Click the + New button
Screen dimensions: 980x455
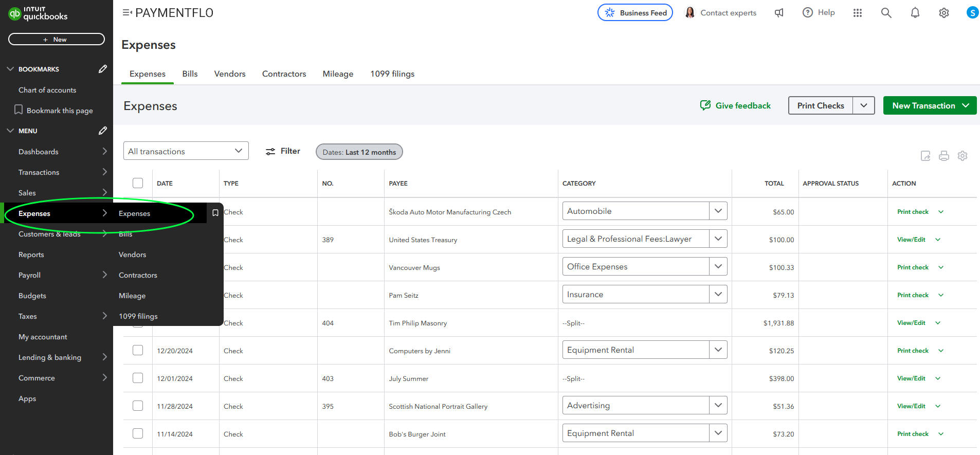pyautogui.click(x=57, y=39)
